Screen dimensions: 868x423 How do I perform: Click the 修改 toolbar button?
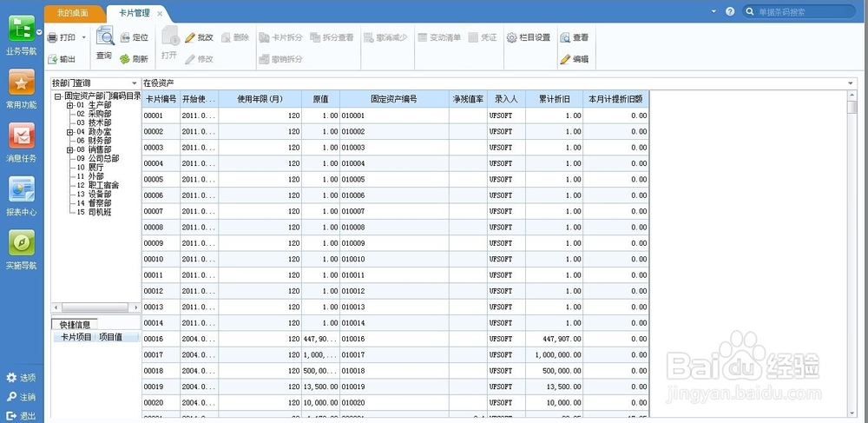click(200, 59)
